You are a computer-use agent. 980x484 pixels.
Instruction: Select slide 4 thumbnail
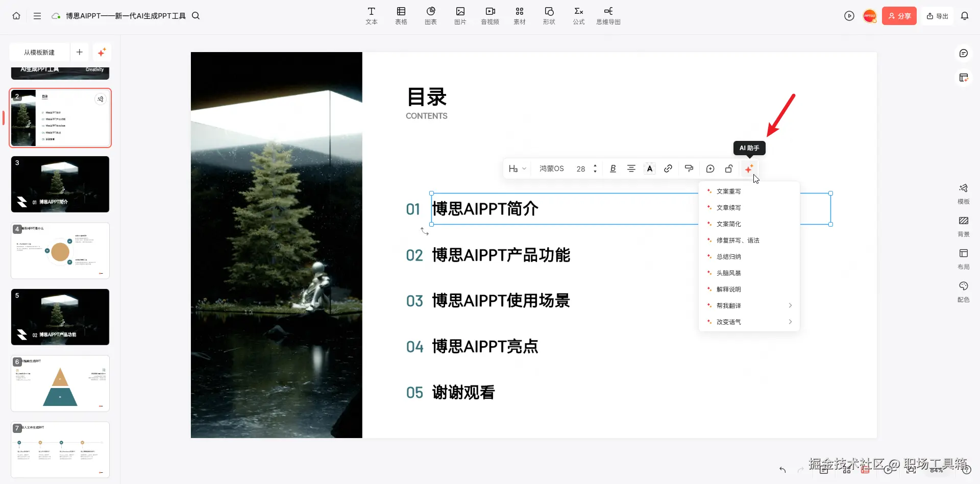(x=60, y=251)
